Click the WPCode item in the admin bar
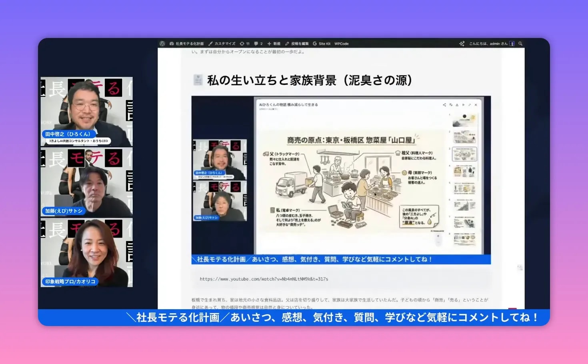588x364 pixels. pyautogui.click(x=341, y=43)
